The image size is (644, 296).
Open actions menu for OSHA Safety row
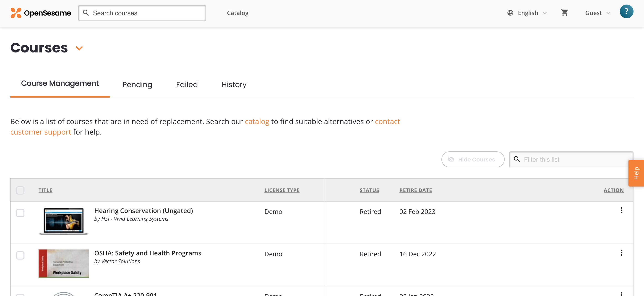pos(621,253)
